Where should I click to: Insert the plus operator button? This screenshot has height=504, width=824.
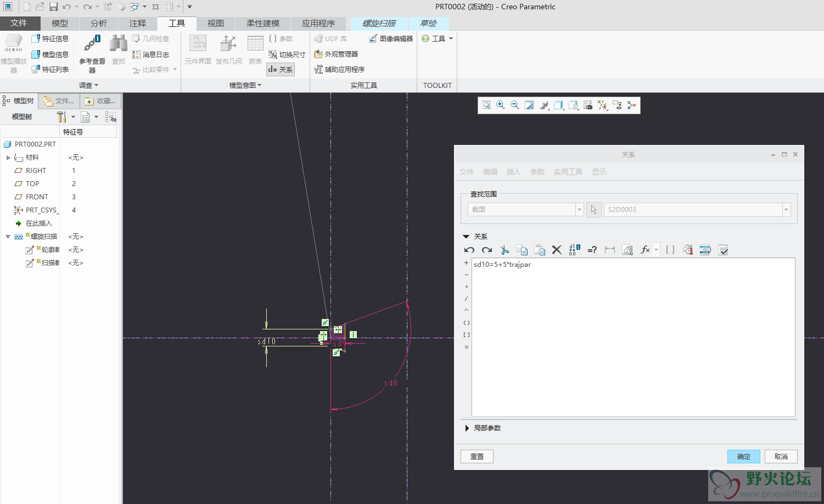point(467,263)
